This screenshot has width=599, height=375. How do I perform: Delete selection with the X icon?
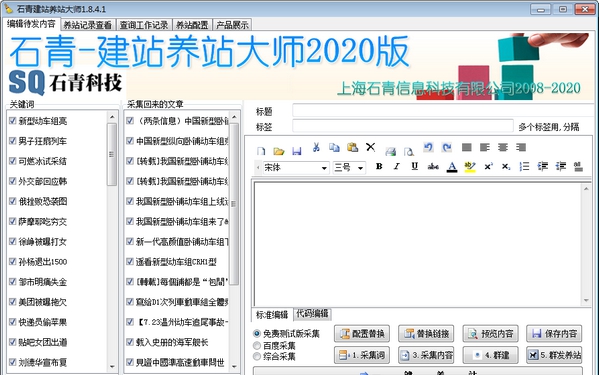370,147
